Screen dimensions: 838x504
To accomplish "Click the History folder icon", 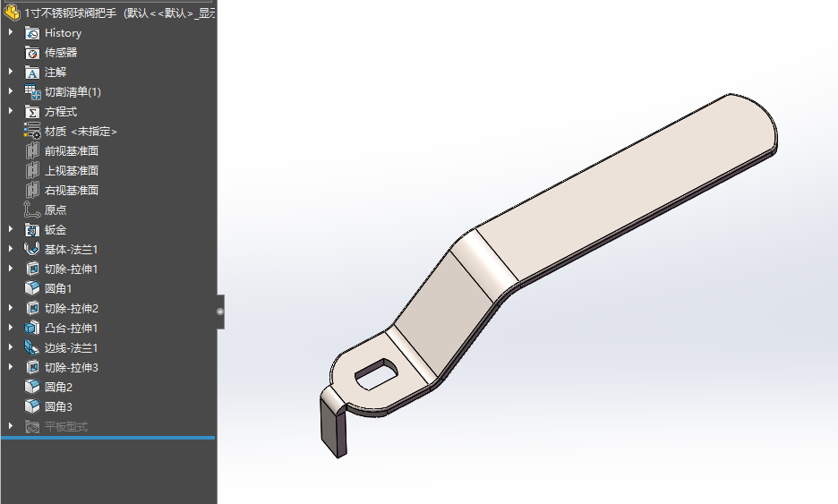I will point(32,33).
